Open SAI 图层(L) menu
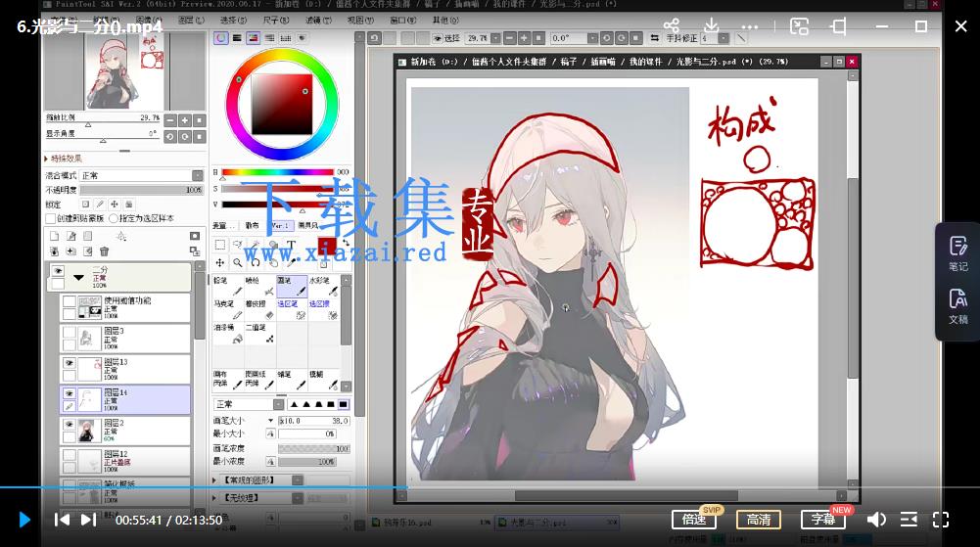 (191, 20)
